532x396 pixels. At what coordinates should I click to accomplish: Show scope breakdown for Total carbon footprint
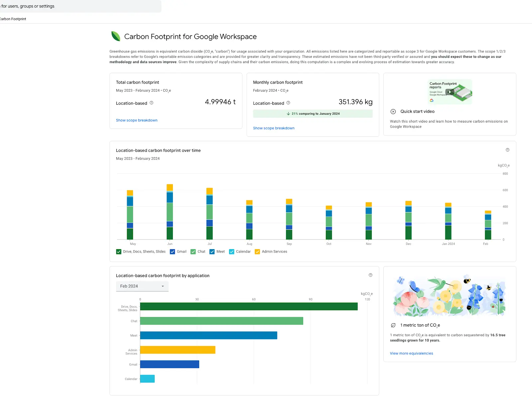pyautogui.click(x=137, y=120)
